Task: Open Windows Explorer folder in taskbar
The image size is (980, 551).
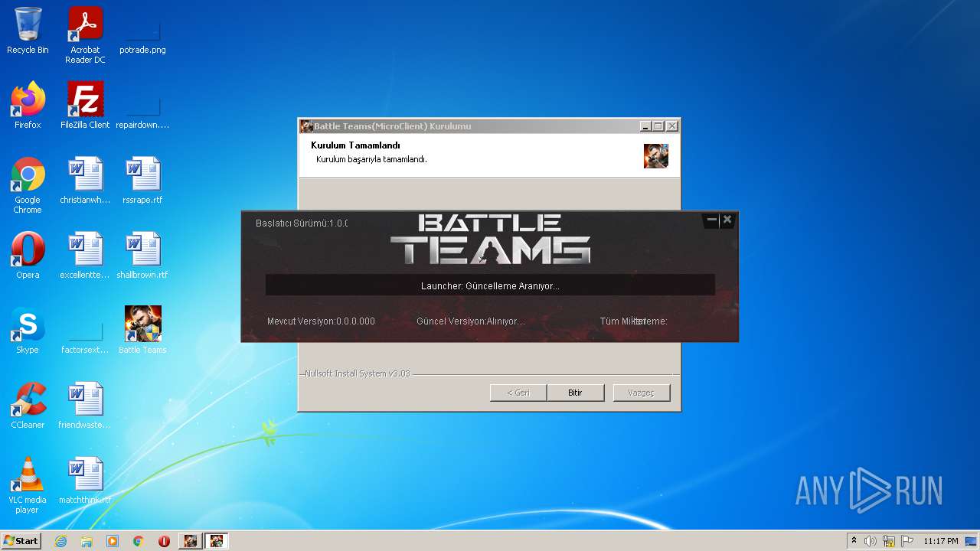Action: tap(87, 541)
